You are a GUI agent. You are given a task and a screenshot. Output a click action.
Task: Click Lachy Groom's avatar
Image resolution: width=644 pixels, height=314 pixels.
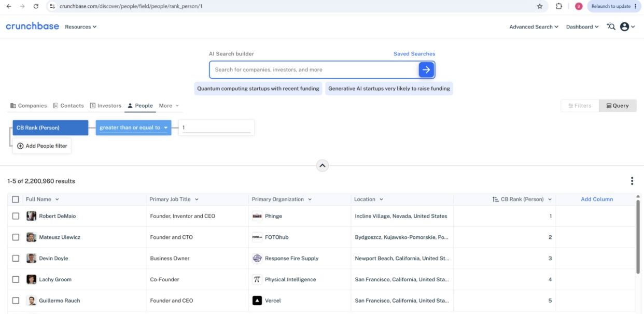coord(32,279)
